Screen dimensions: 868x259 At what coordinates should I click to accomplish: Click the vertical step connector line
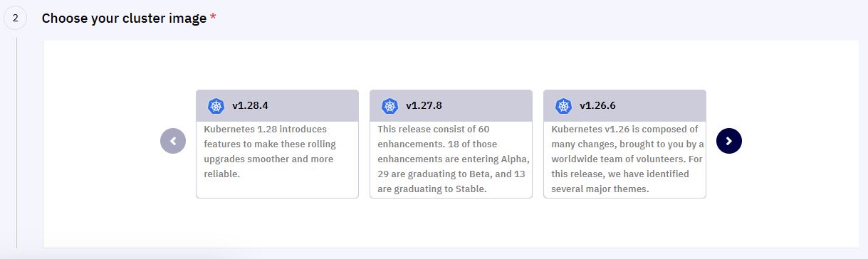tap(16, 141)
